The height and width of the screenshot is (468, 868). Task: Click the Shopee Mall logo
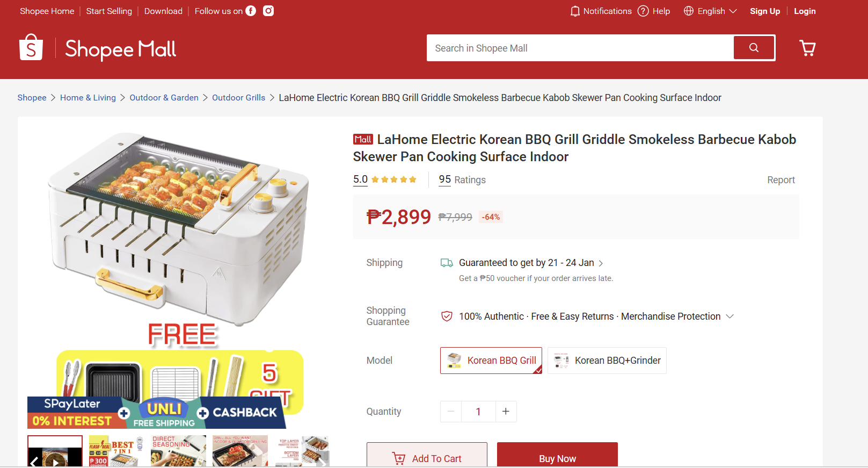pos(98,48)
